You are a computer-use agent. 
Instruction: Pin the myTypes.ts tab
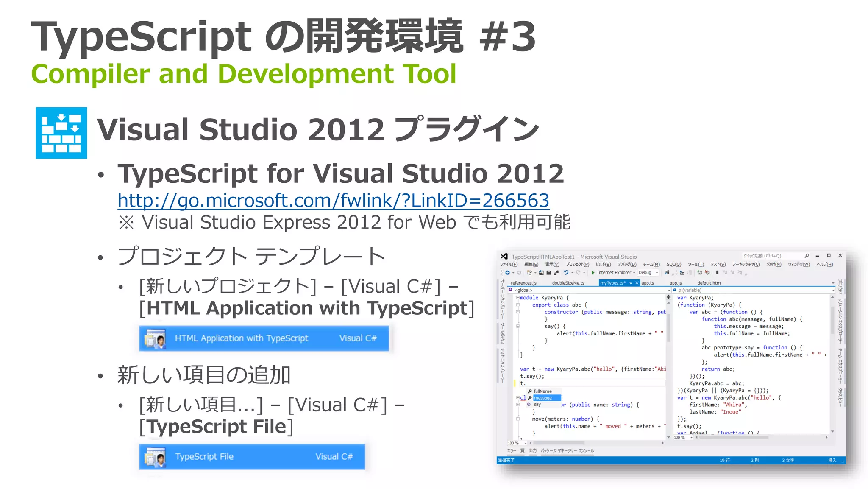631,283
